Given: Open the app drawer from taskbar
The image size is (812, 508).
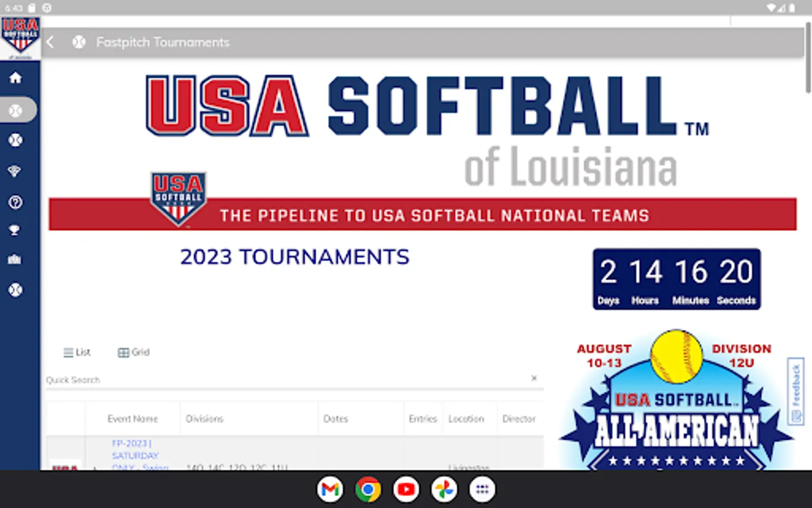Looking at the screenshot, I should click(482, 489).
